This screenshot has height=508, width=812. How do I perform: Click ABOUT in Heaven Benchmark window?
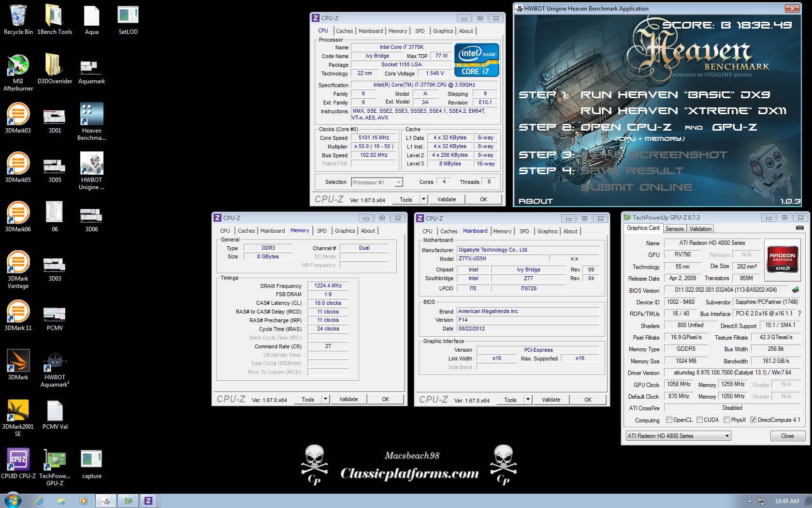(536, 201)
